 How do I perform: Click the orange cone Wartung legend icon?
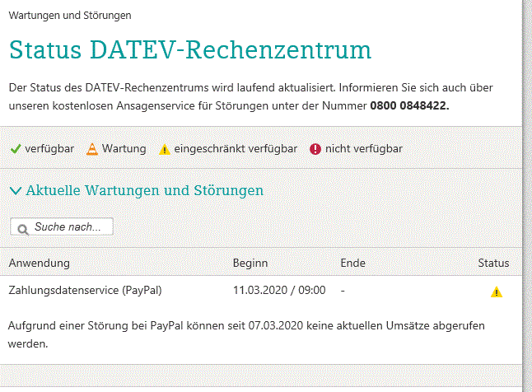point(92,149)
